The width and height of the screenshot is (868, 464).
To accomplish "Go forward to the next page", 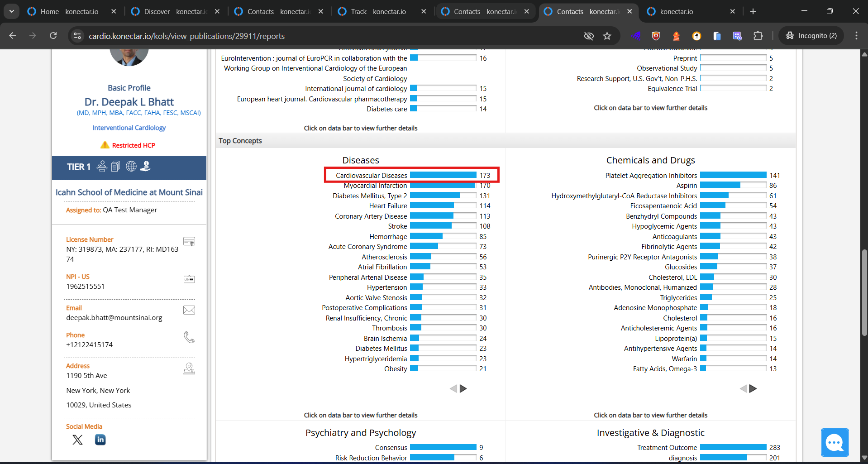I will pos(33,36).
